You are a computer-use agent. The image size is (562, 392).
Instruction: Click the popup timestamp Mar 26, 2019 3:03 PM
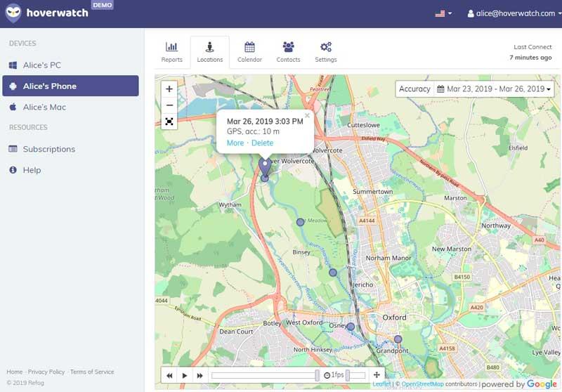[265, 122]
